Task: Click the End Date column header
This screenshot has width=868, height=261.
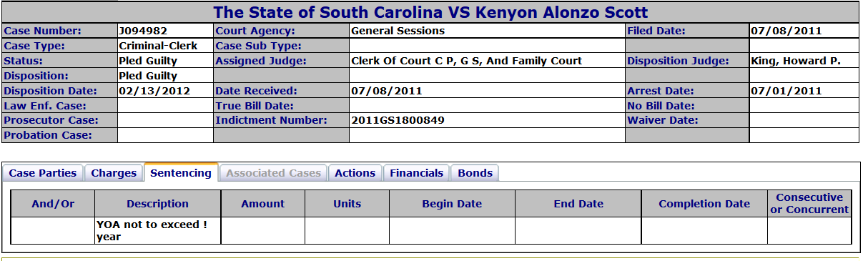Action: click(x=578, y=204)
